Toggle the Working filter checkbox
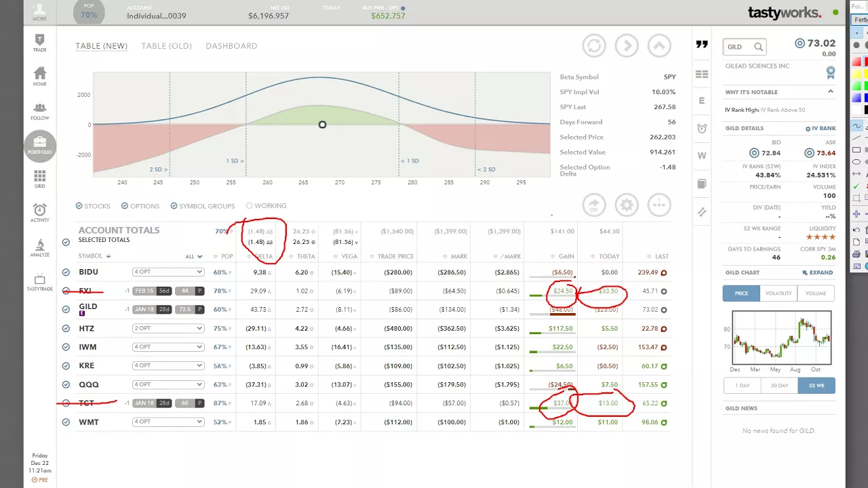This screenshot has height=488, width=868. 250,205
